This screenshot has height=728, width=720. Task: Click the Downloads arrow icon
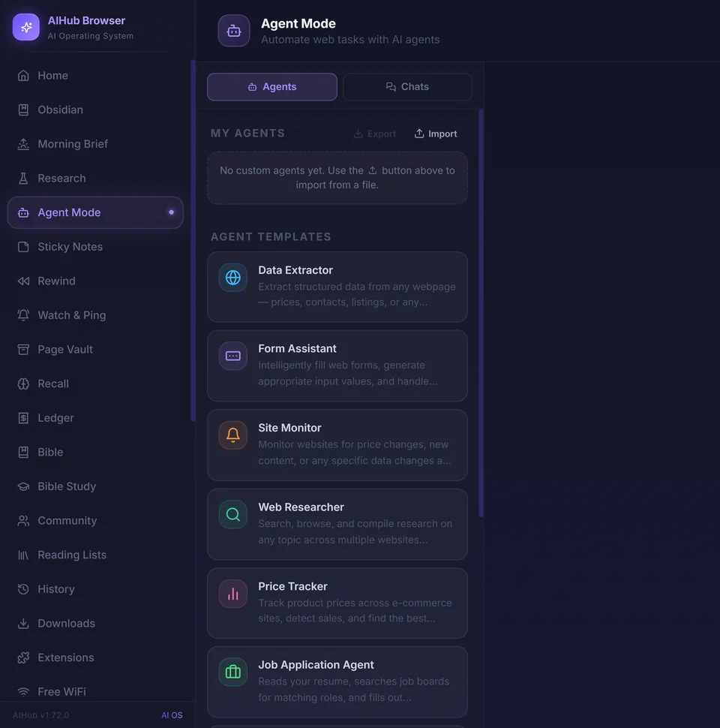23,624
